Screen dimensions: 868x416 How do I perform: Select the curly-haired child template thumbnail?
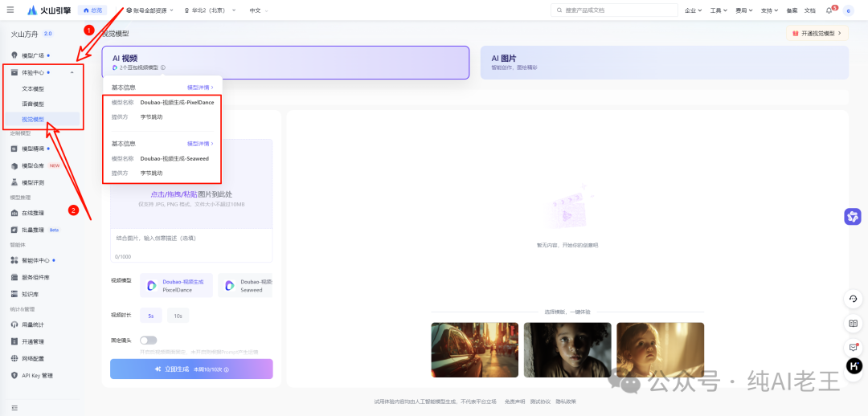click(x=567, y=349)
